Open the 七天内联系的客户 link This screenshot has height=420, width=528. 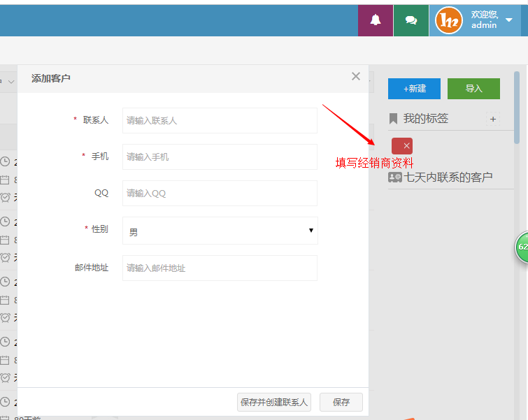[x=448, y=178]
